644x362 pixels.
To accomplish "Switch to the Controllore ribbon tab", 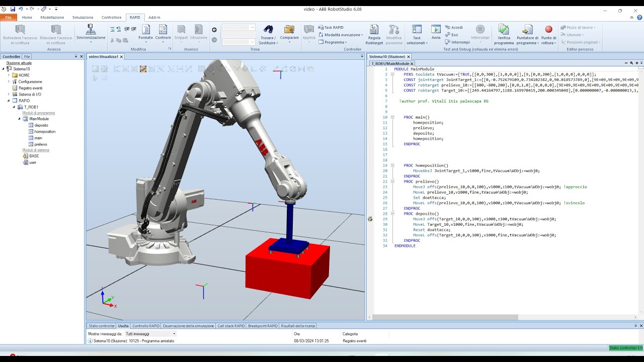I will point(111,17).
